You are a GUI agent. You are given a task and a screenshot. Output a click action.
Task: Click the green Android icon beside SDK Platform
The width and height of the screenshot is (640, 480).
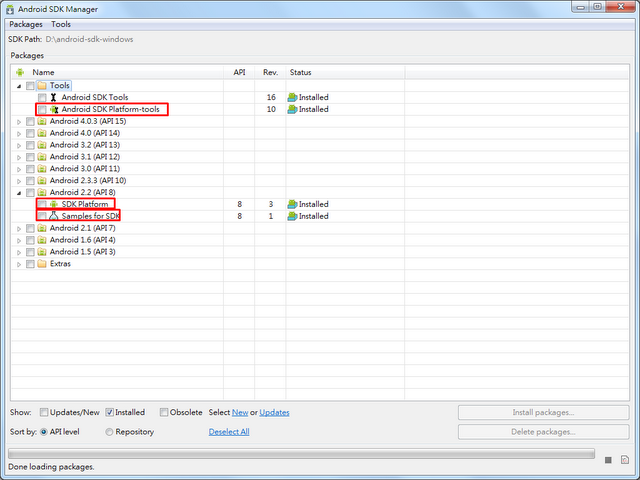(x=54, y=204)
